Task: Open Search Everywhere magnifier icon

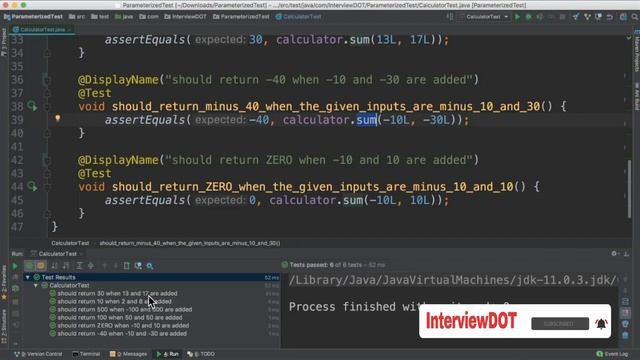Action: (635, 17)
